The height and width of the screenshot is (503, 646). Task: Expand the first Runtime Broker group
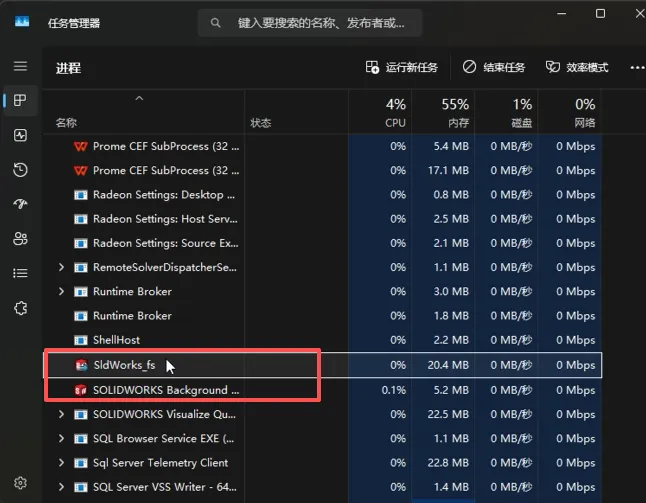61,292
